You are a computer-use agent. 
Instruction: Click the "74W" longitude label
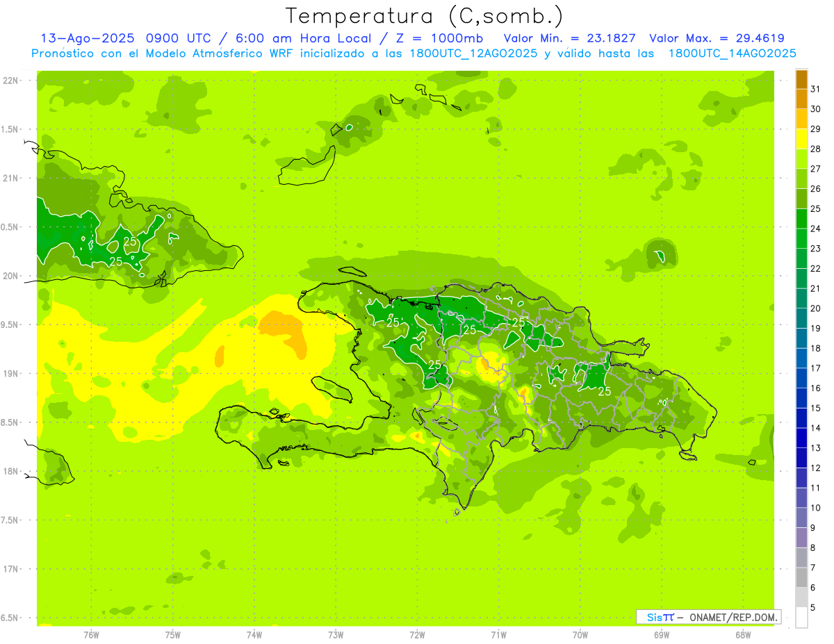click(254, 635)
